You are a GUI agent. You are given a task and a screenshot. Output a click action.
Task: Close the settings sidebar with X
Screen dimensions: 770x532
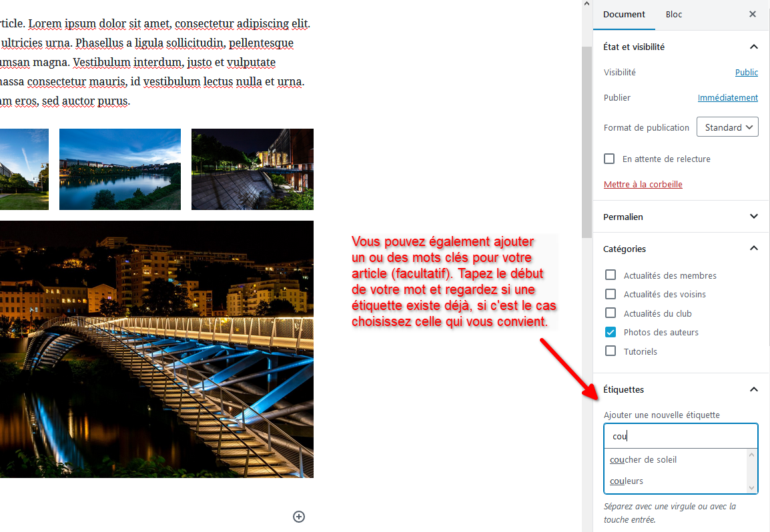pos(753,14)
